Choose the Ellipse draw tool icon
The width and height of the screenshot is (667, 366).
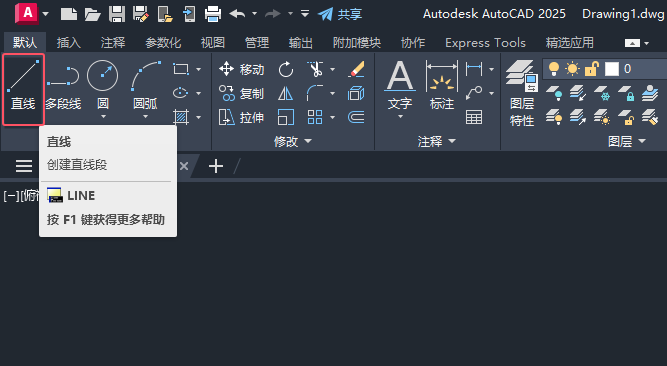[x=181, y=93]
